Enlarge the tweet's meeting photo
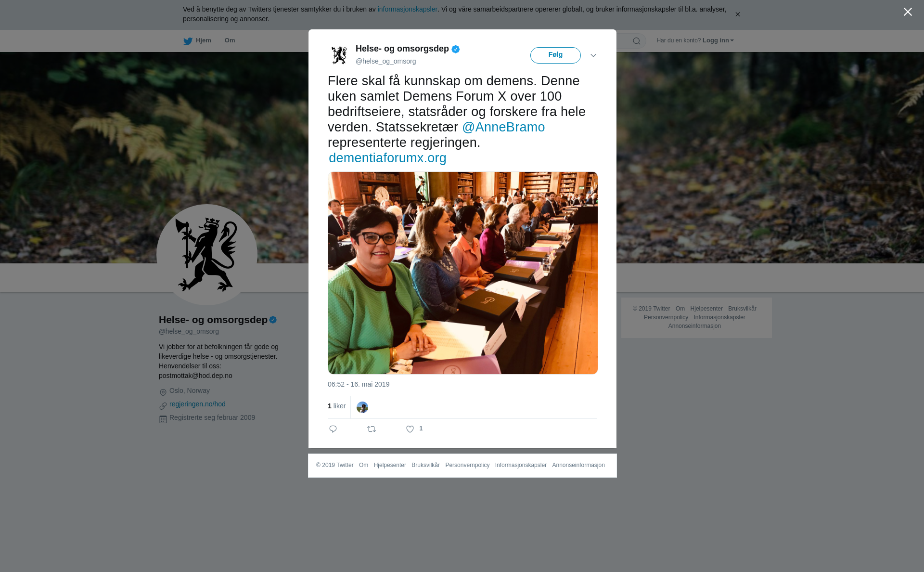924x572 pixels. pos(462,273)
